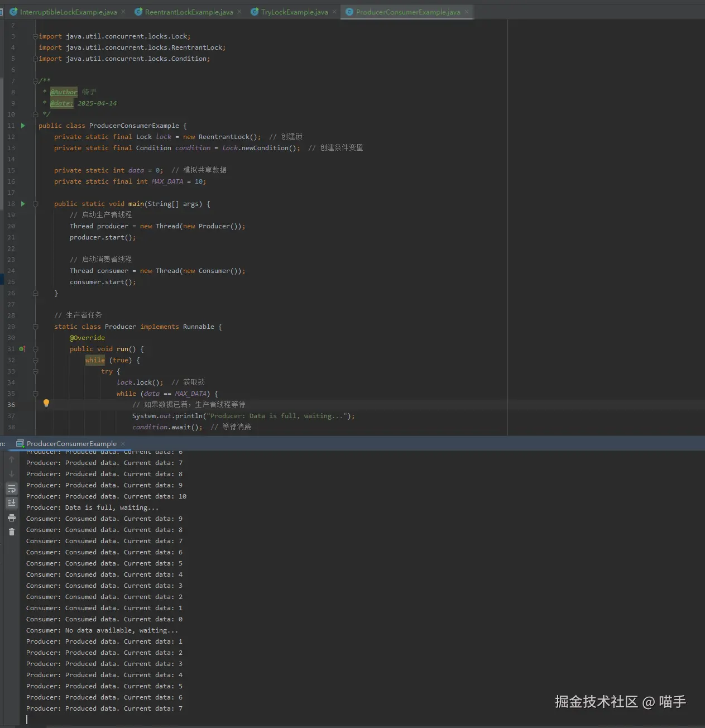
Task: Fold the while data == MAX_DATA block
Action: point(35,394)
